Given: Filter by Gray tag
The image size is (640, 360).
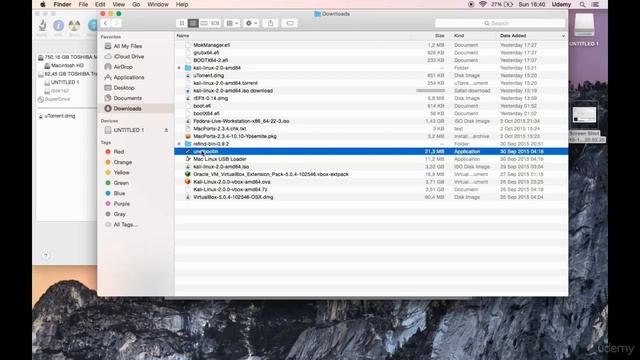Looking at the screenshot, I should pyautogui.click(x=120, y=214).
